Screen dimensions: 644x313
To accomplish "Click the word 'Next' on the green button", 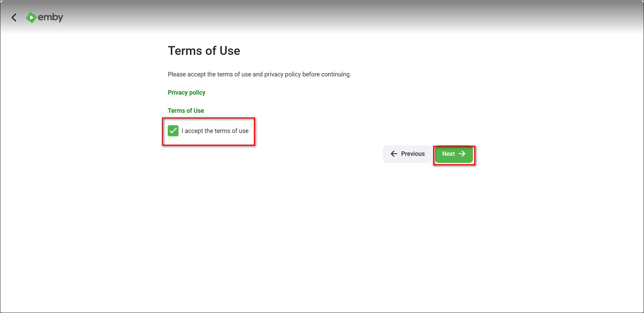I will tap(448, 154).
